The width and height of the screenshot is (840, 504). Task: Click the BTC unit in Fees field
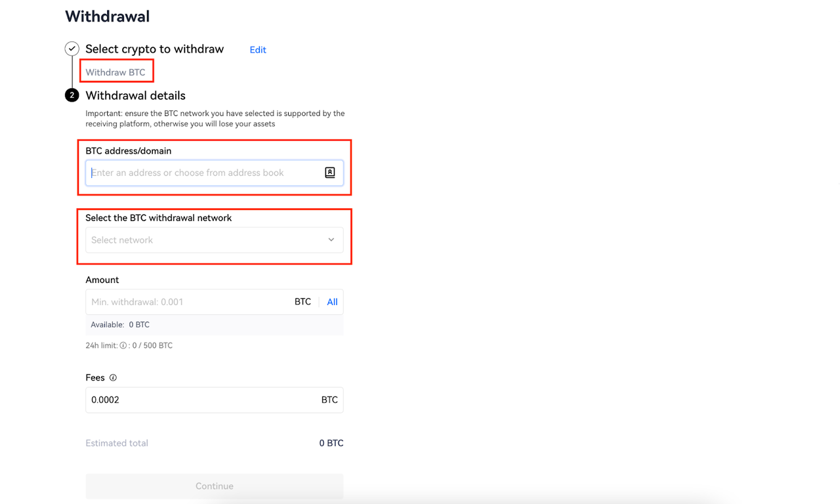tap(329, 400)
